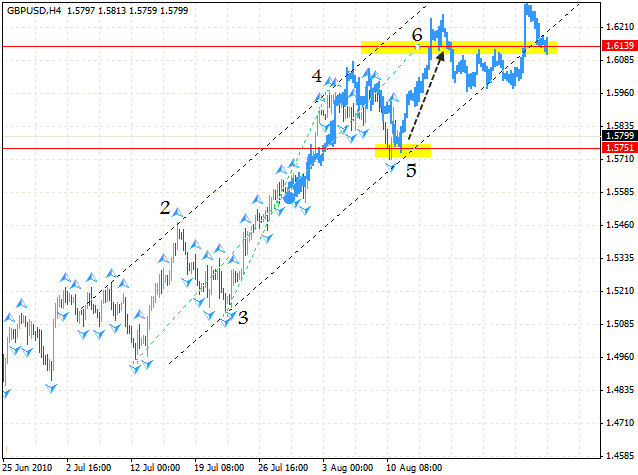Select wave label 2 on the chart

165,208
